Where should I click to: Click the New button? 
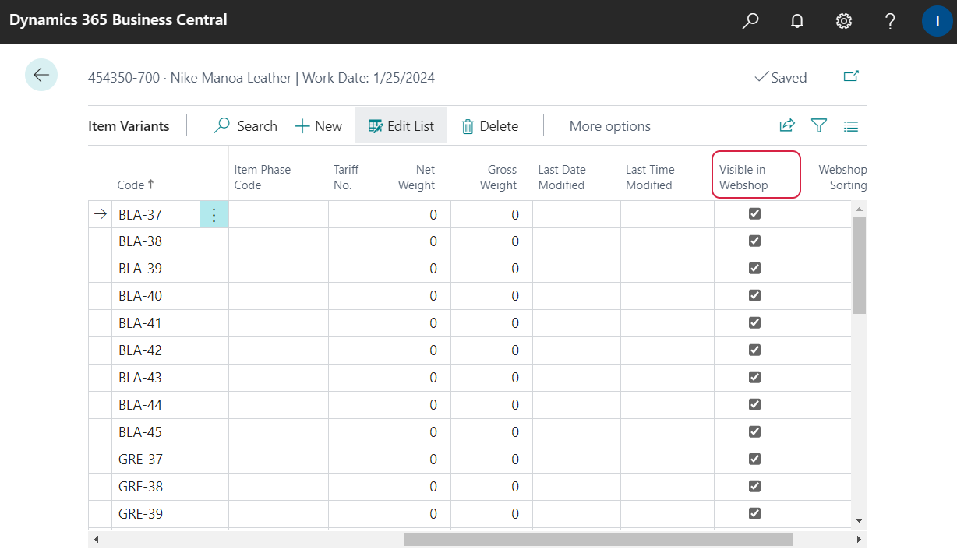click(x=318, y=125)
